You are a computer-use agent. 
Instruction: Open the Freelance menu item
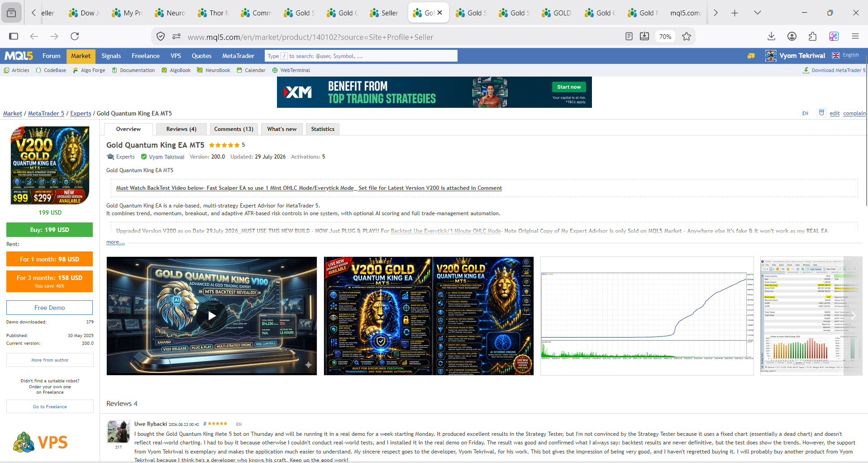click(145, 56)
